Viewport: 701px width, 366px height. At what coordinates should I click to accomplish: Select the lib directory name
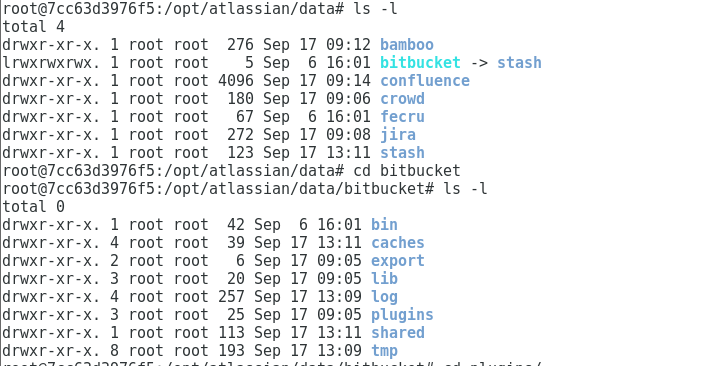pos(384,278)
